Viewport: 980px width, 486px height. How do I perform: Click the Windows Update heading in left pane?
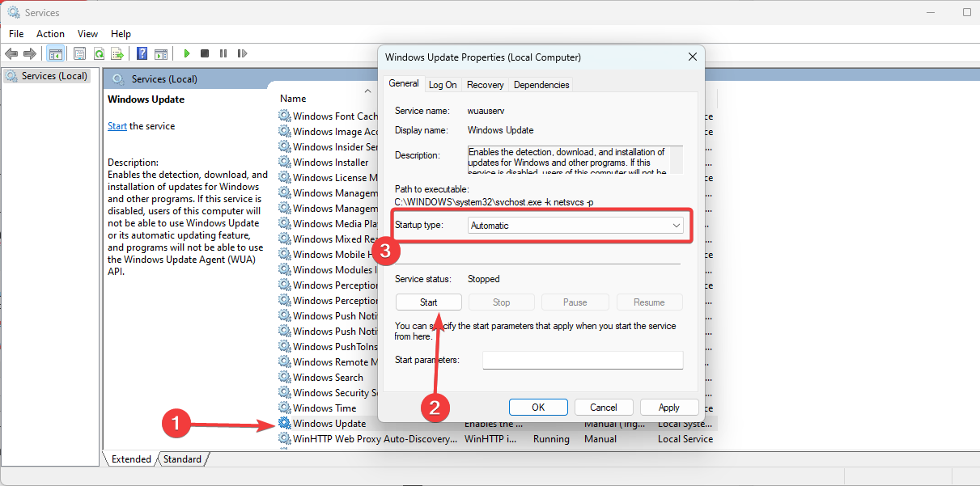(x=146, y=99)
